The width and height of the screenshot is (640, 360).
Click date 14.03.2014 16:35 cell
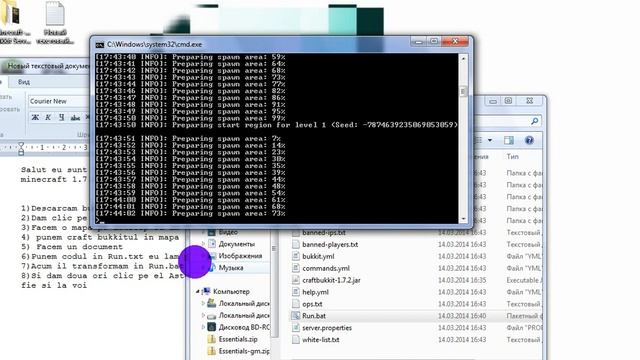coord(462,280)
